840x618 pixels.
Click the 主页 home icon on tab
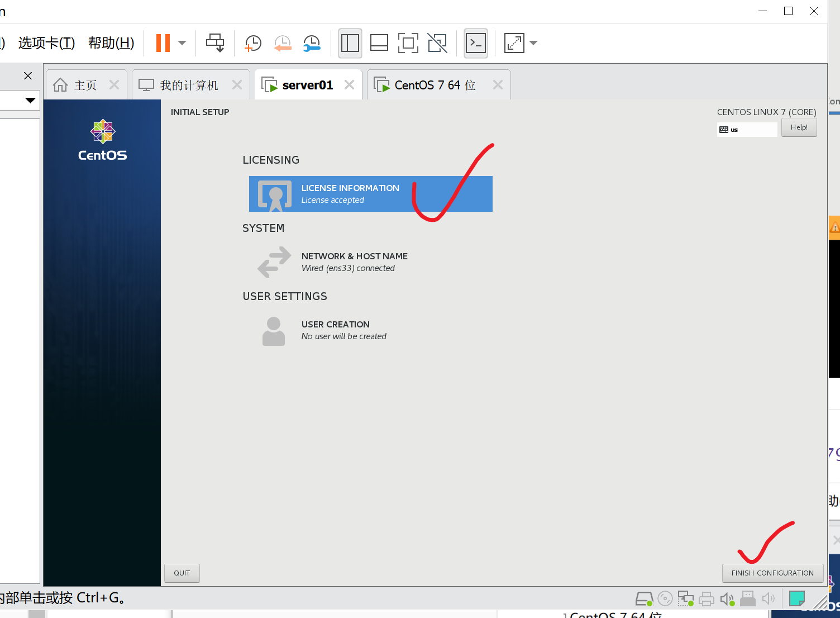click(60, 85)
